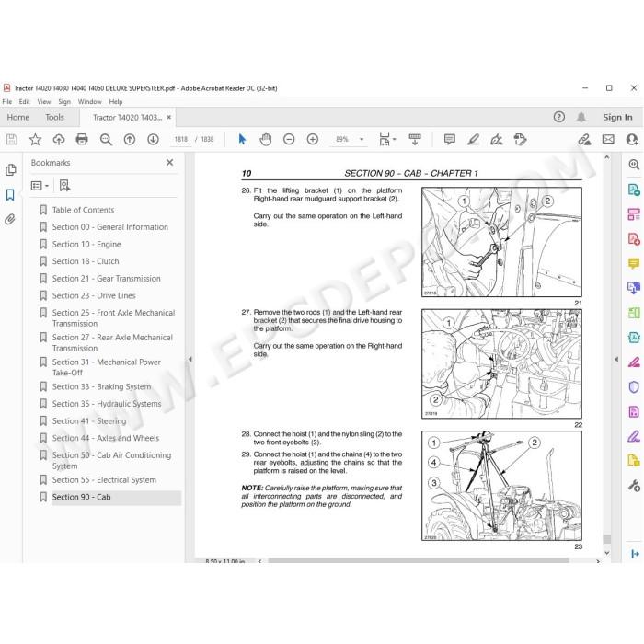Open Section 23 - Drive Lines bookmark
The image size is (644, 644).
(94, 295)
